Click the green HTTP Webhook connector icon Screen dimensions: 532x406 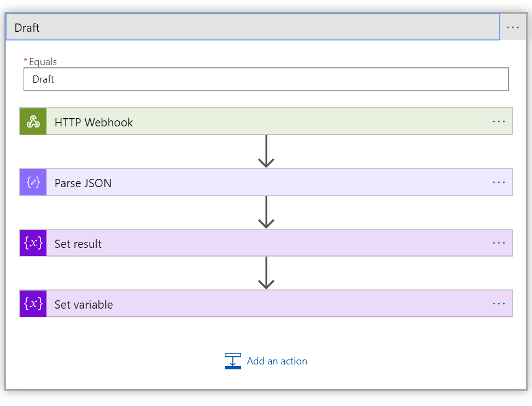tap(33, 121)
